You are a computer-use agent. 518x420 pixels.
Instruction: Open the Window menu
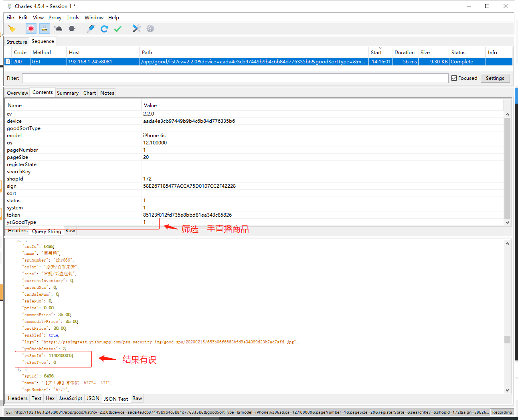(x=94, y=18)
